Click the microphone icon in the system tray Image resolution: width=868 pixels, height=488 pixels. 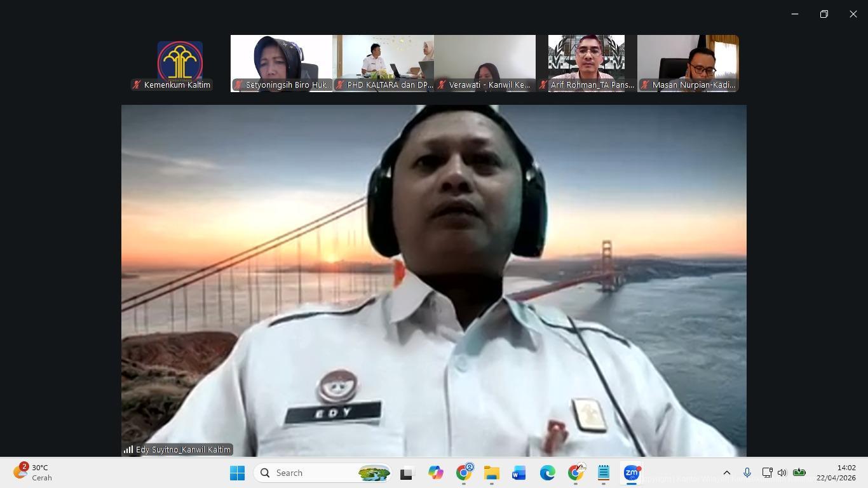pyautogui.click(x=747, y=473)
